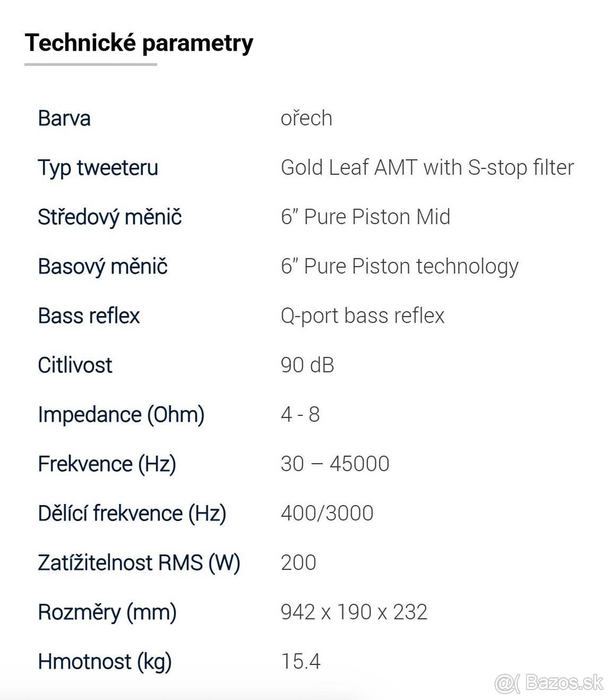Click the 30 – 45000 frequency value

335,464
